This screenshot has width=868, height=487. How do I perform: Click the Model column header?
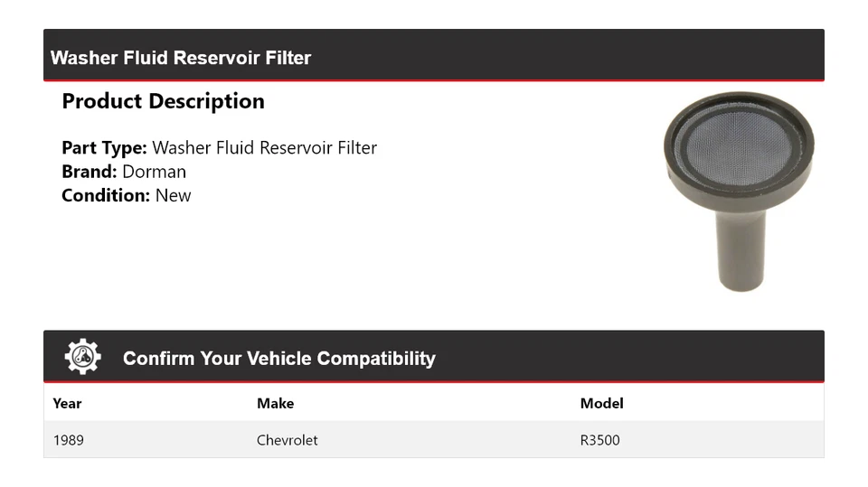click(601, 403)
